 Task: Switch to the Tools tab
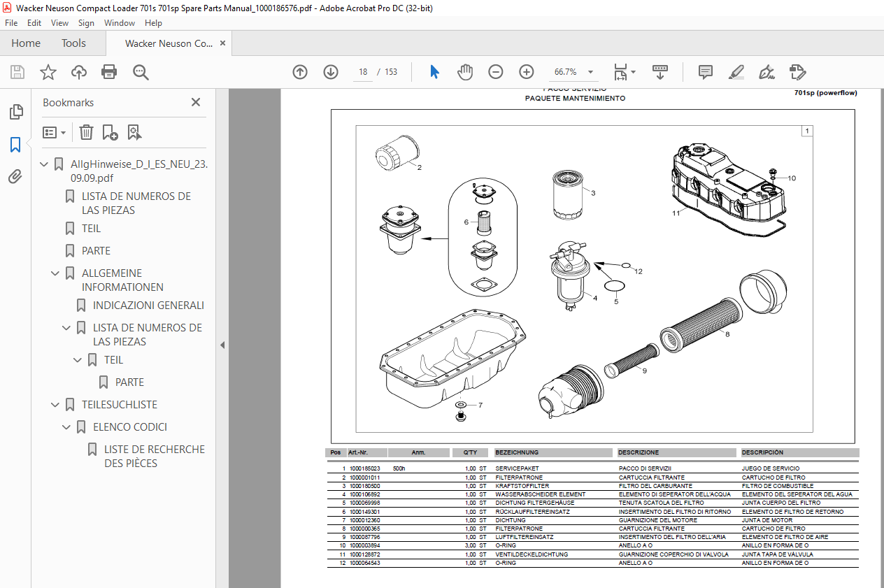[x=73, y=43]
